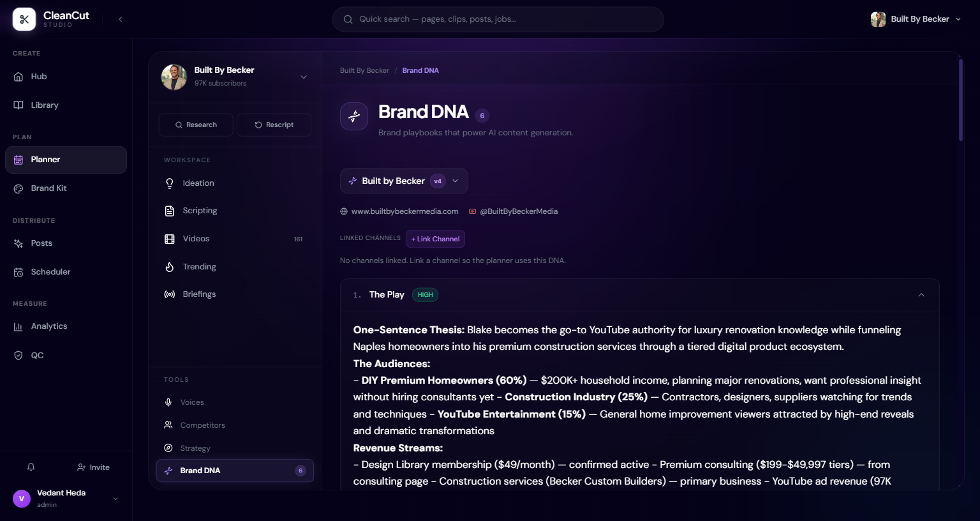The width and height of the screenshot is (980, 521).
Task: Open the Scheduler page
Action: tap(66, 272)
